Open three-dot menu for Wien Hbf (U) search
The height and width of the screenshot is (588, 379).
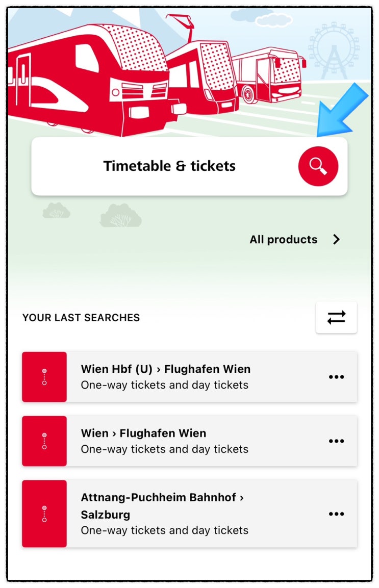(336, 377)
